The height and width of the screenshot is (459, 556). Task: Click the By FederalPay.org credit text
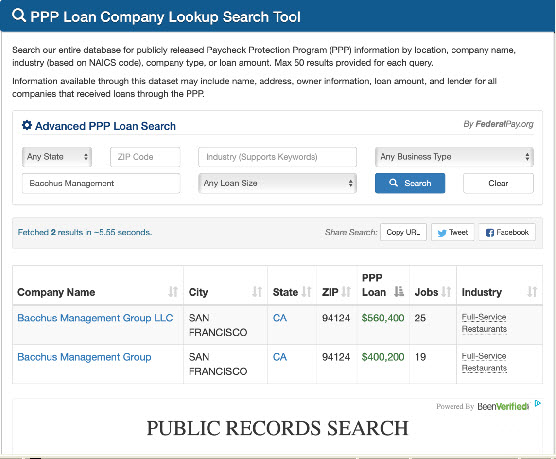pos(498,124)
